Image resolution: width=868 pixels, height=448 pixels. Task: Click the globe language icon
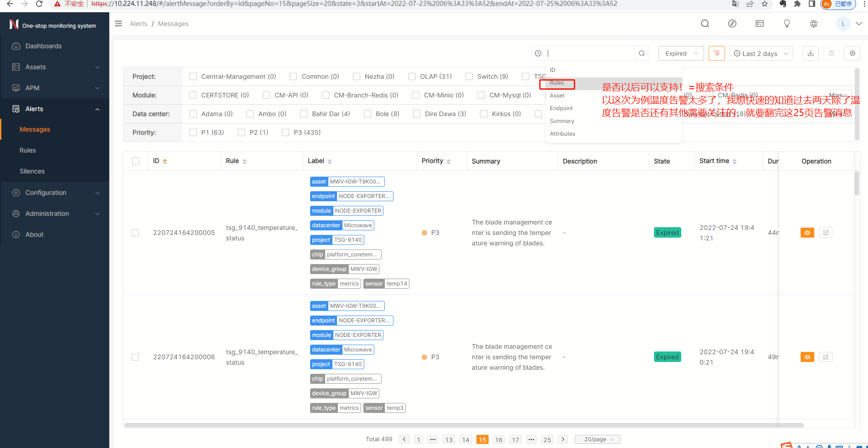click(x=813, y=24)
